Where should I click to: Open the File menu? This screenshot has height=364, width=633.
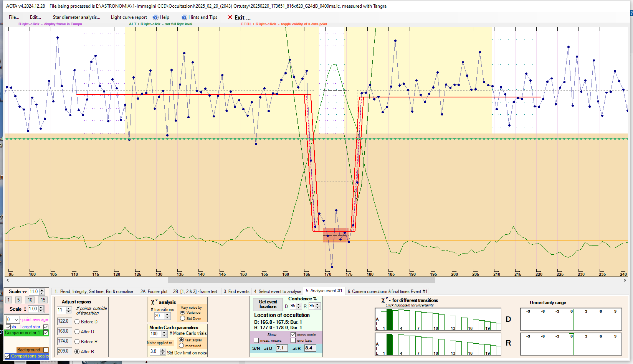point(14,17)
